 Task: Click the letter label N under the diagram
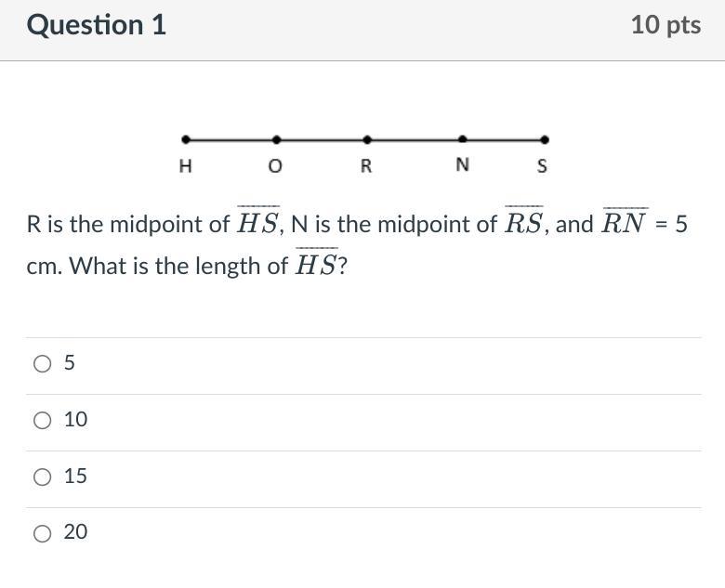[x=463, y=165]
